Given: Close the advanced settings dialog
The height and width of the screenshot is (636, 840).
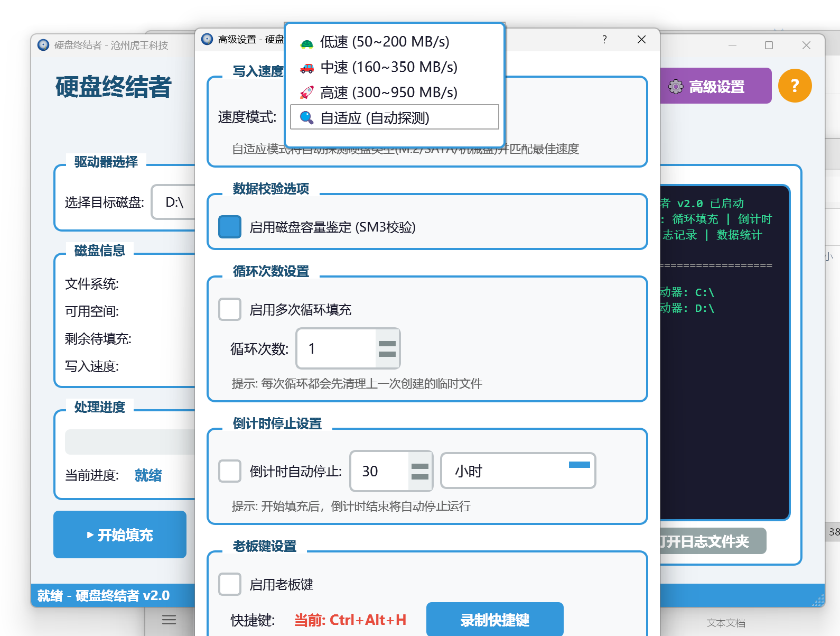Looking at the screenshot, I should pos(641,40).
